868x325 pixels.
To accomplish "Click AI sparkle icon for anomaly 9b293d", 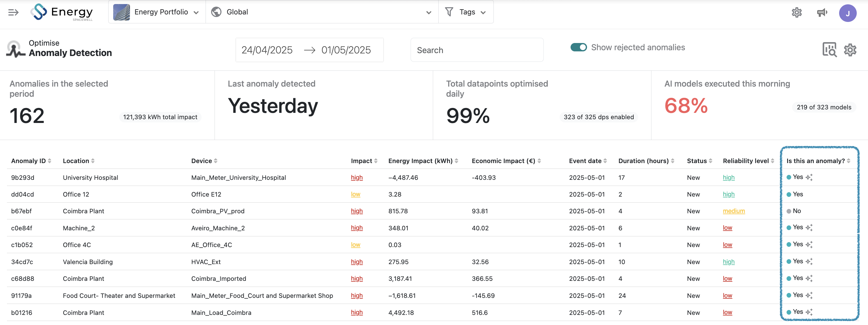I will coord(809,177).
